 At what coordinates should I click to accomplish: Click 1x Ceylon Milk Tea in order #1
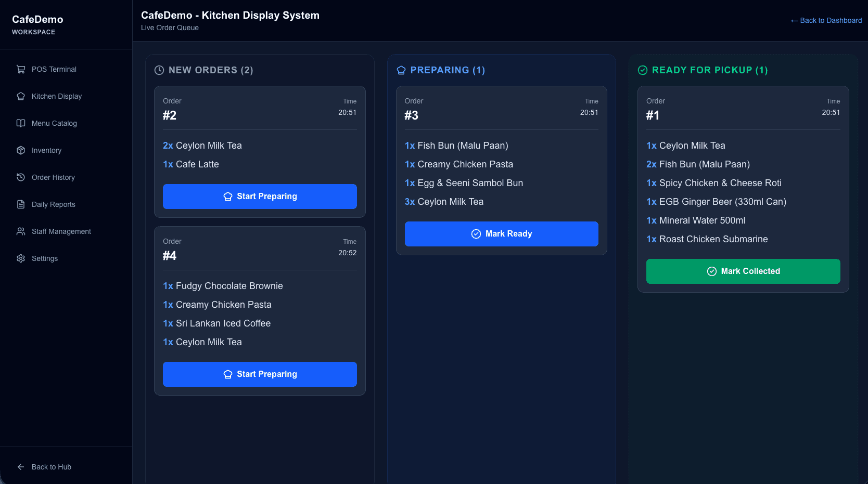686,146
